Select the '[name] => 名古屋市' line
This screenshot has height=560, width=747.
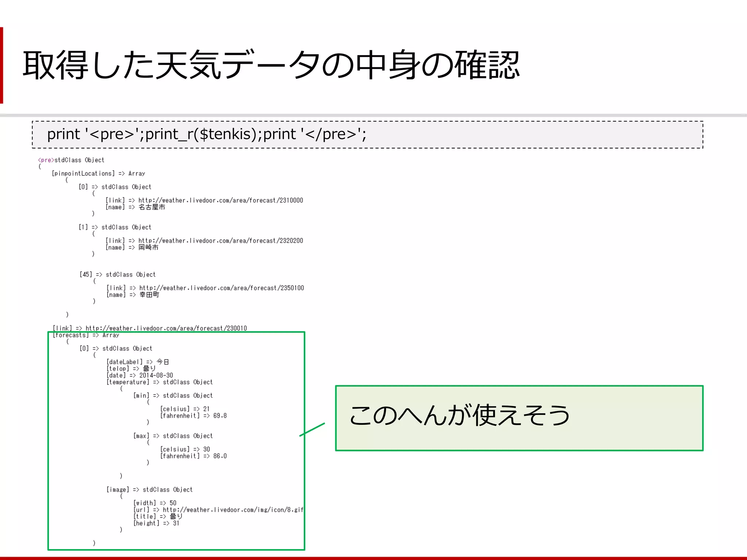coord(135,207)
